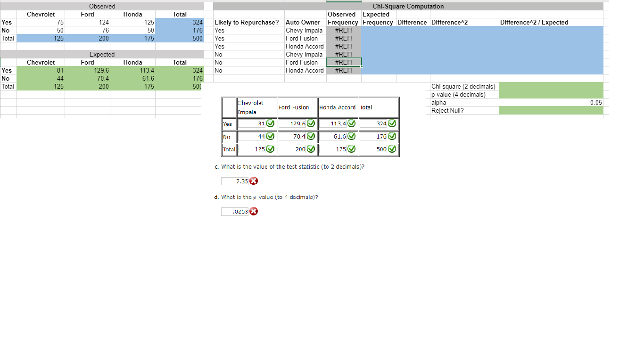Click the green checkmark beside answer 175 in Total row
Screen dimensions: 644x362
click(352, 149)
